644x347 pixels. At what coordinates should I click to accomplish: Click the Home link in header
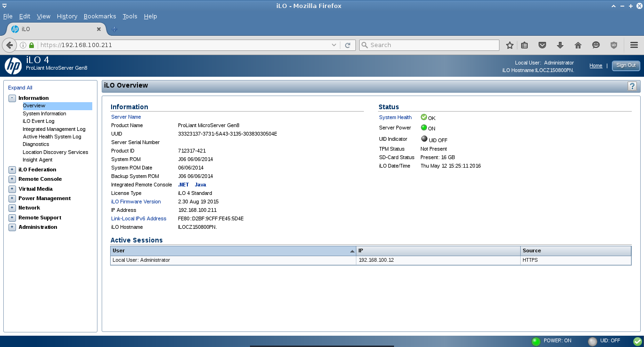596,66
